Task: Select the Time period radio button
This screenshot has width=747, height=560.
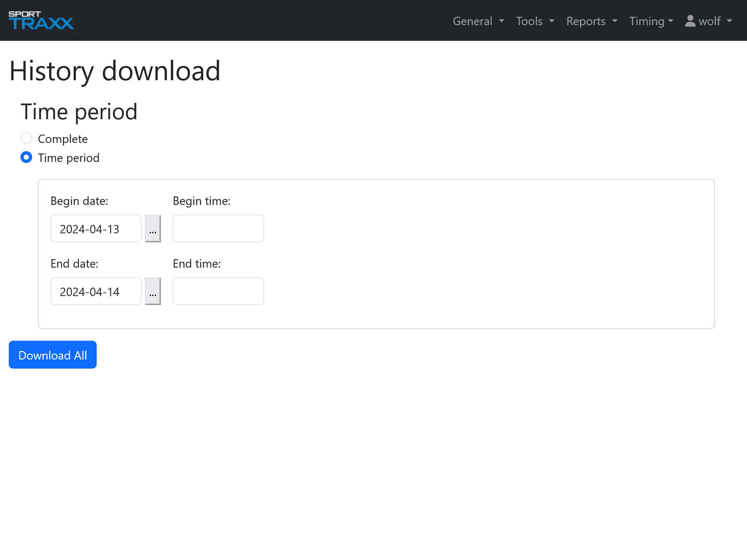Action: click(26, 157)
